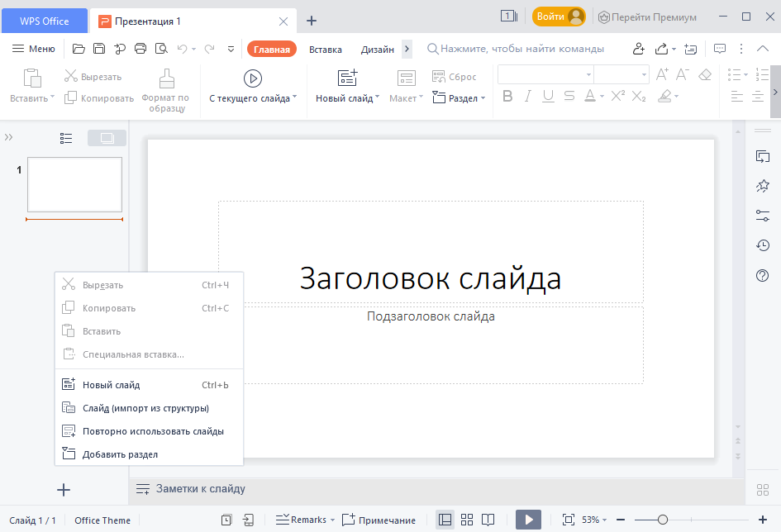
Task: Click the zoom slider handle
Action: coord(662,520)
